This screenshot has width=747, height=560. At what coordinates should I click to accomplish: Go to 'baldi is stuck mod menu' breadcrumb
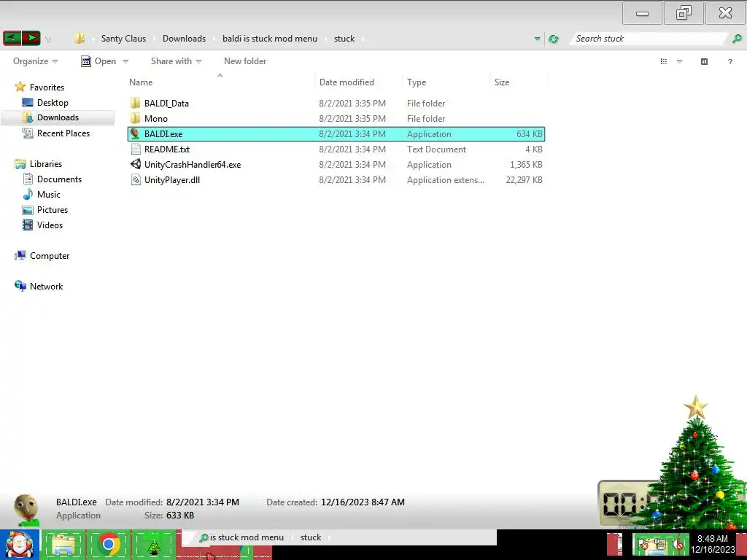(x=270, y=39)
